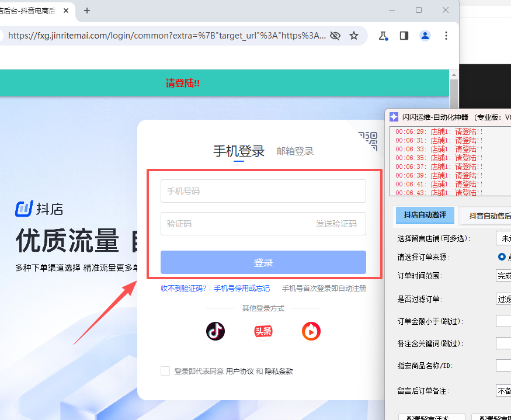511x420 pixels.
Task: Switch to QR code login via corner icon
Action: pos(369,142)
